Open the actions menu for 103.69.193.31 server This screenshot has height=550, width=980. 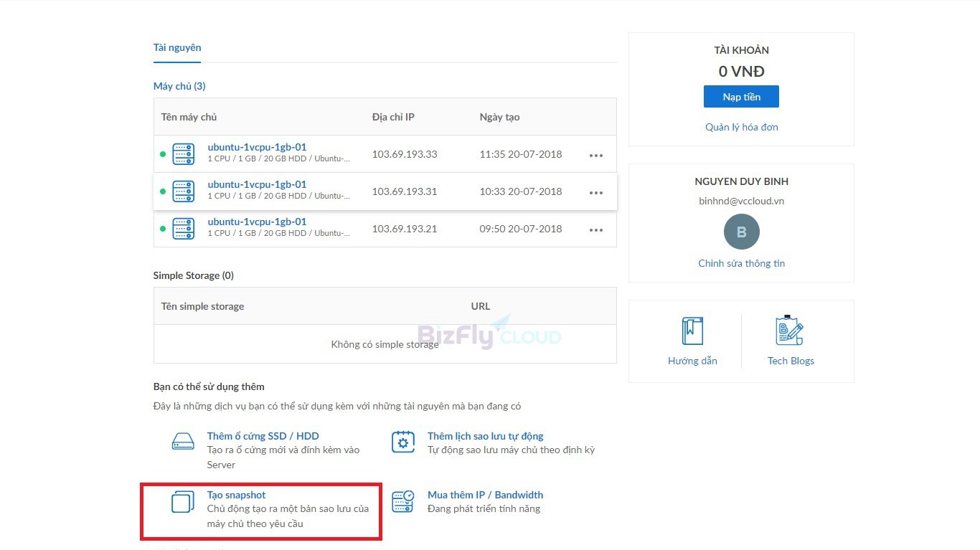(596, 191)
